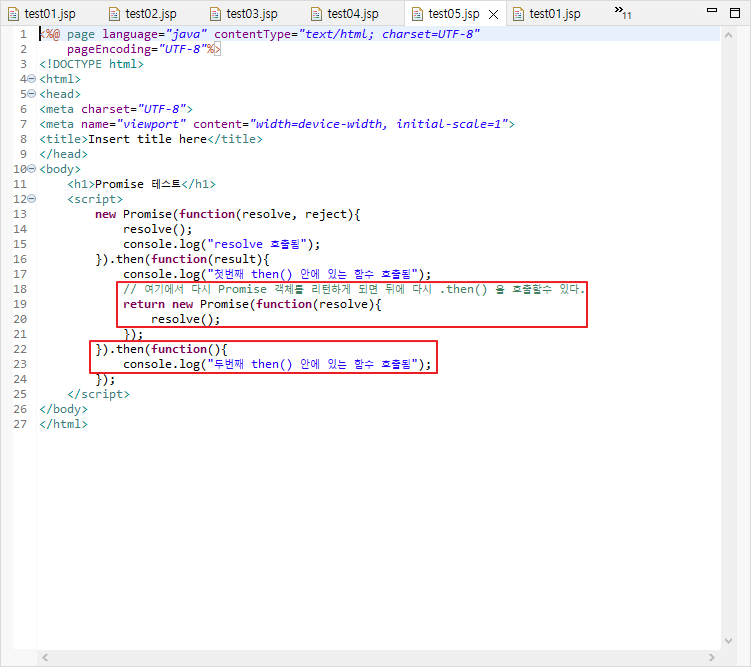751x667 pixels.
Task: Click line number 1 in gutter
Action: pos(23,34)
